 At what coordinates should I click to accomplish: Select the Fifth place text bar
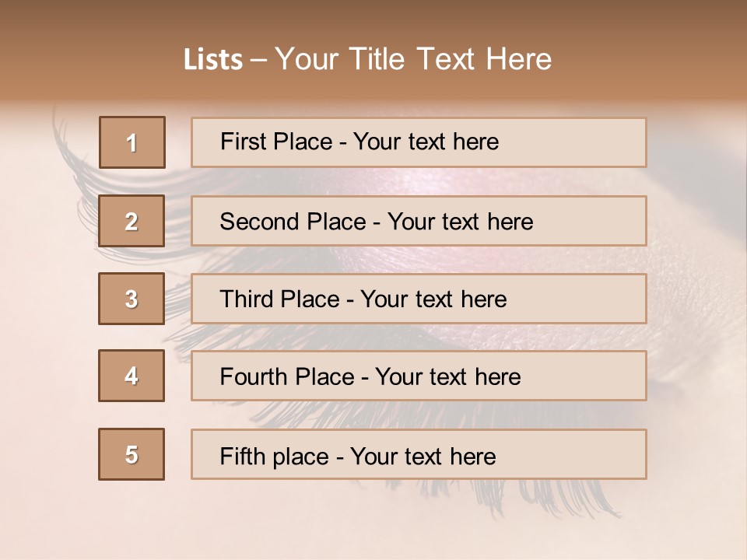tap(419, 454)
